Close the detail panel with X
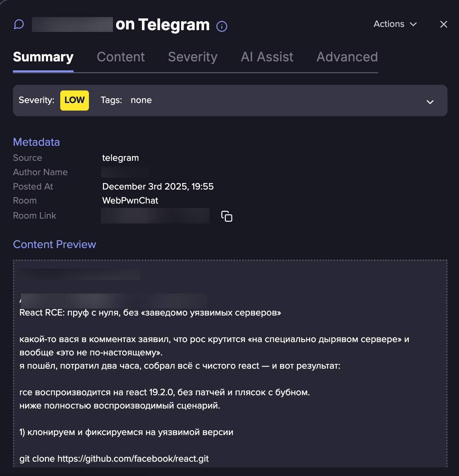The width and height of the screenshot is (459, 476). tap(444, 24)
